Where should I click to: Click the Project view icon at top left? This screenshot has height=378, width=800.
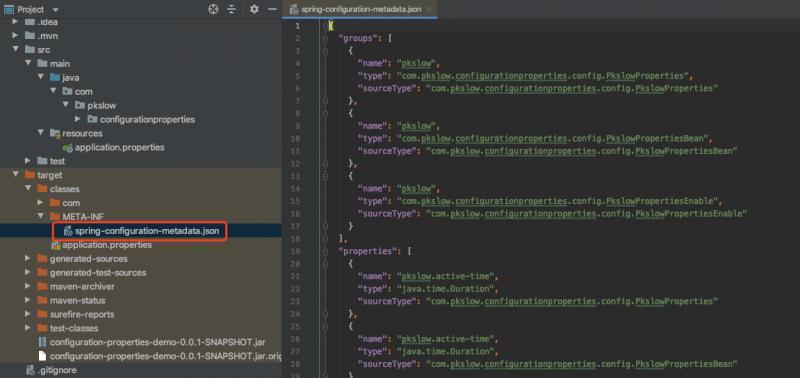(x=9, y=9)
